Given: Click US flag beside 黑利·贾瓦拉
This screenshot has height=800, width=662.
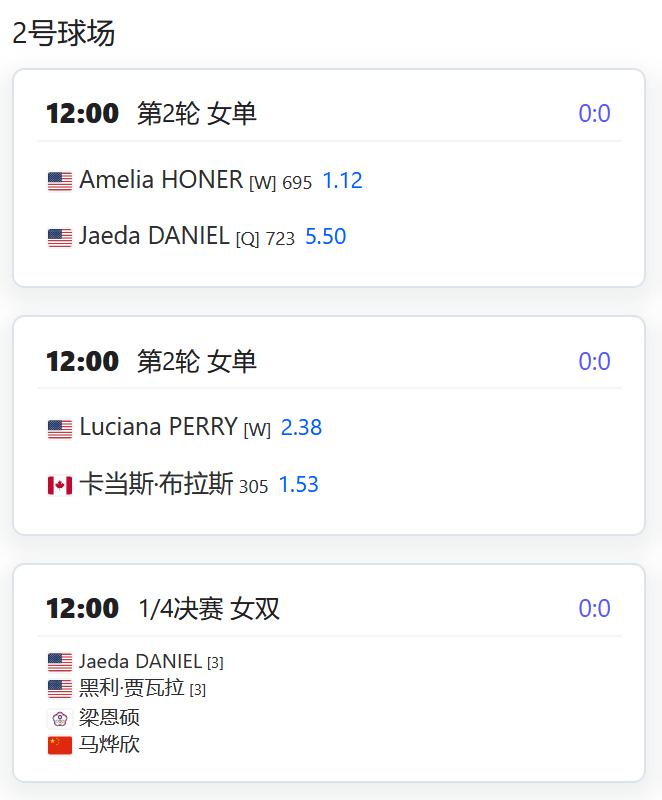Looking at the screenshot, I should point(60,689).
